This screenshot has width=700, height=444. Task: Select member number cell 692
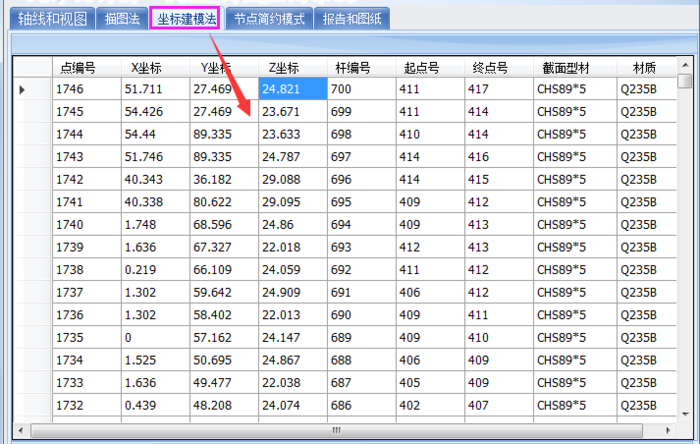[x=362, y=270]
